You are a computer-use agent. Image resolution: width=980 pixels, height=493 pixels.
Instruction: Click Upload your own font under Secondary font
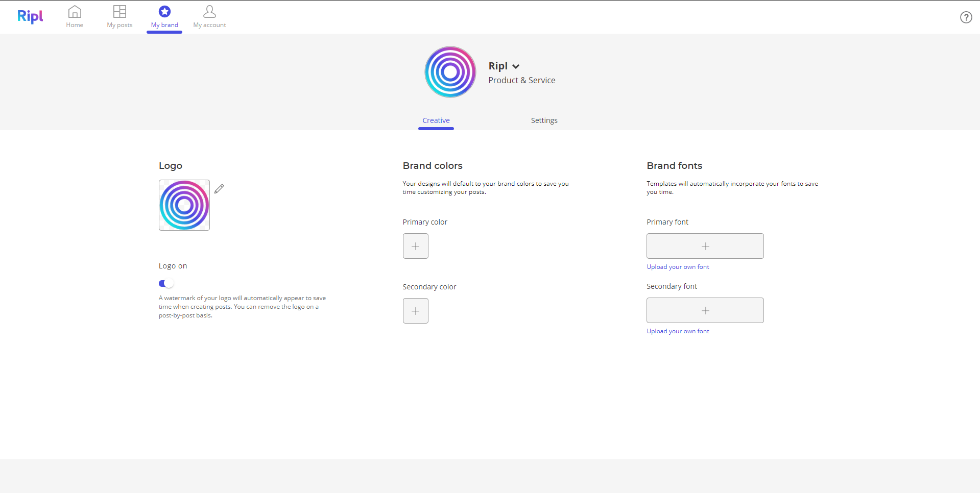click(678, 331)
